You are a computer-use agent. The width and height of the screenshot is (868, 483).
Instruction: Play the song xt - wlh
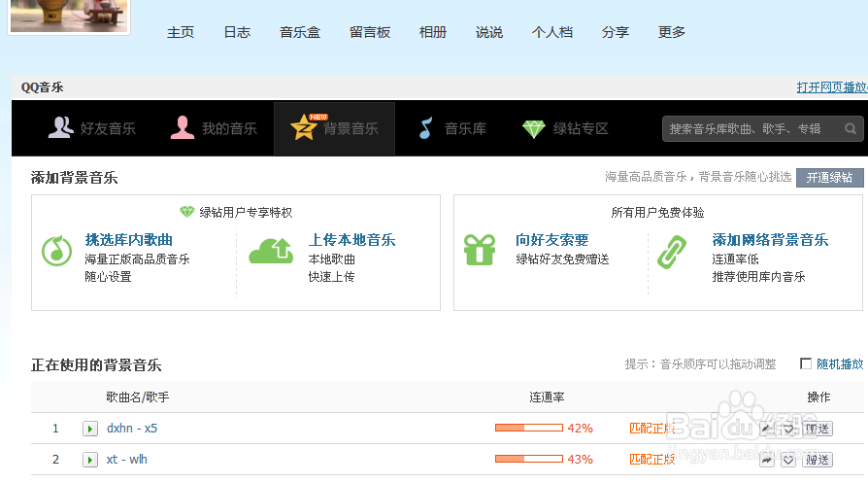[90, 460]
